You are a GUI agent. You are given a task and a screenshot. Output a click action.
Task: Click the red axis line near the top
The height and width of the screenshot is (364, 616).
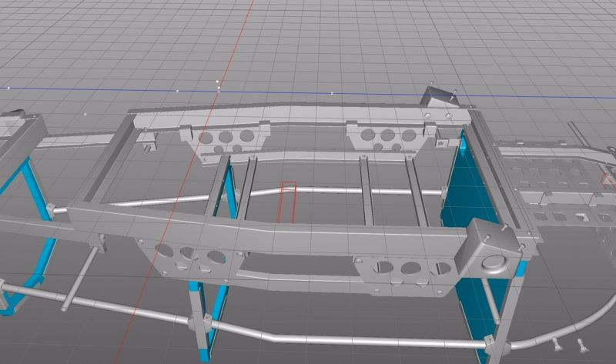[x=248, y=31]
